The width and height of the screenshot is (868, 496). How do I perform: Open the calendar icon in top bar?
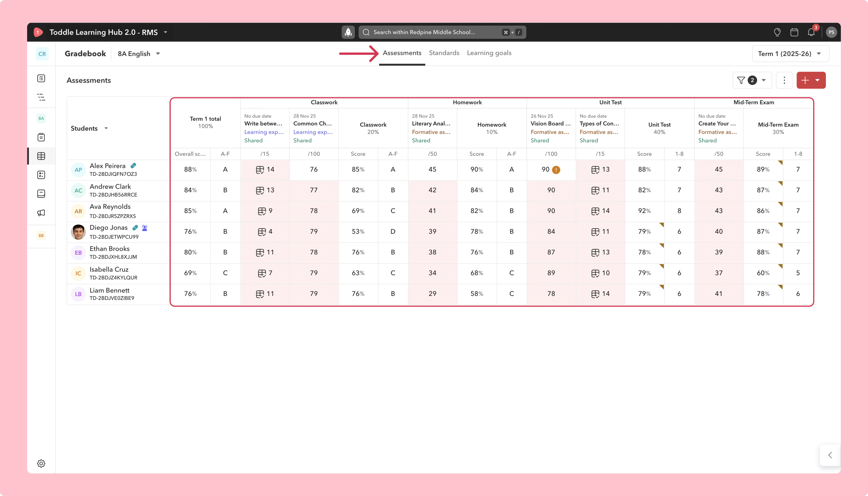tap(794, 32)
